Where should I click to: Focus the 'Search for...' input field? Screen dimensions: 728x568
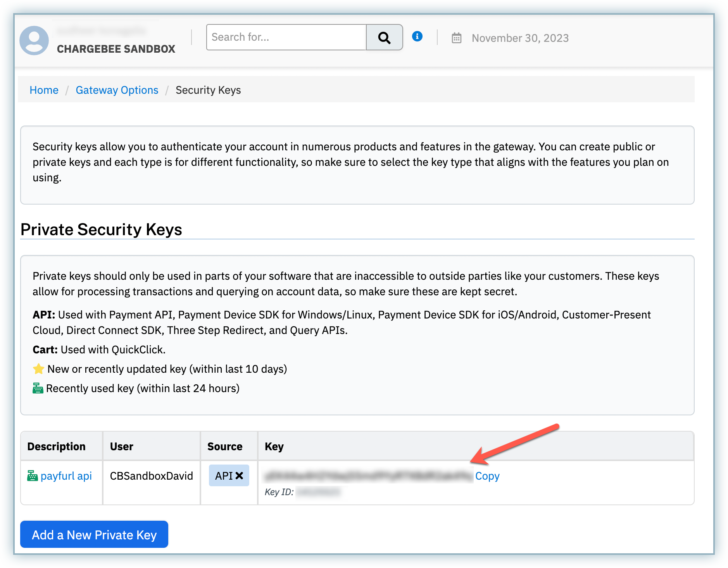point(286,38)
